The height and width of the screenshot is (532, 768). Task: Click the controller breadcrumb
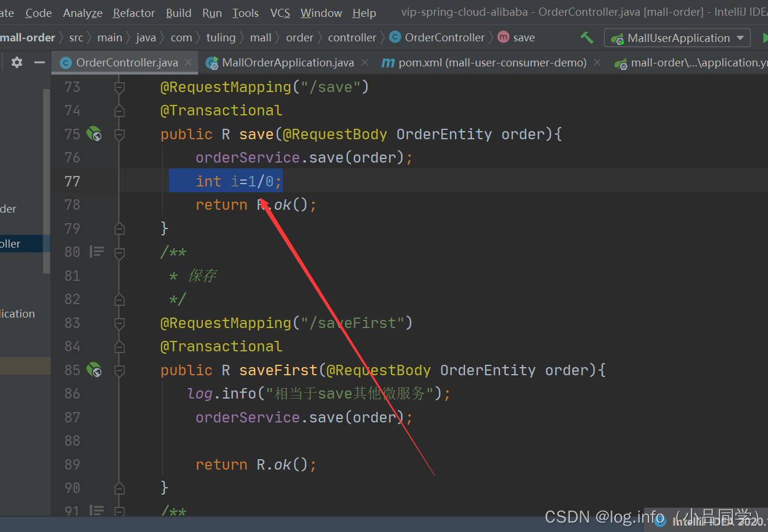352,38
